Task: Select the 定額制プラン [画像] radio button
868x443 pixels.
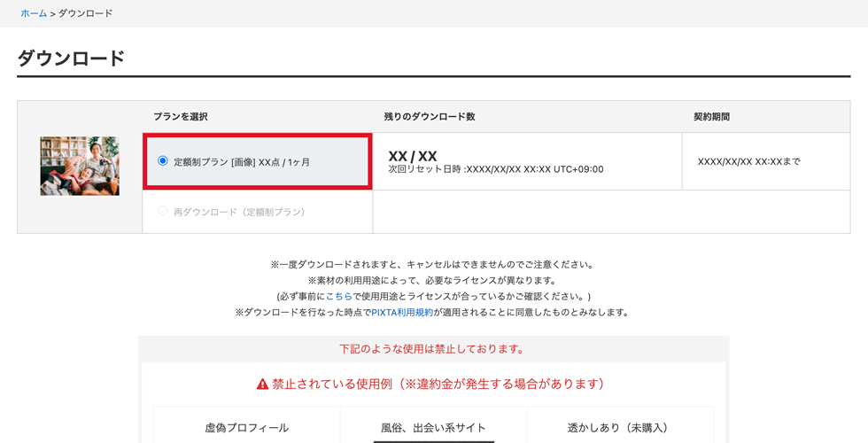Action: click(x=162, y=161)
